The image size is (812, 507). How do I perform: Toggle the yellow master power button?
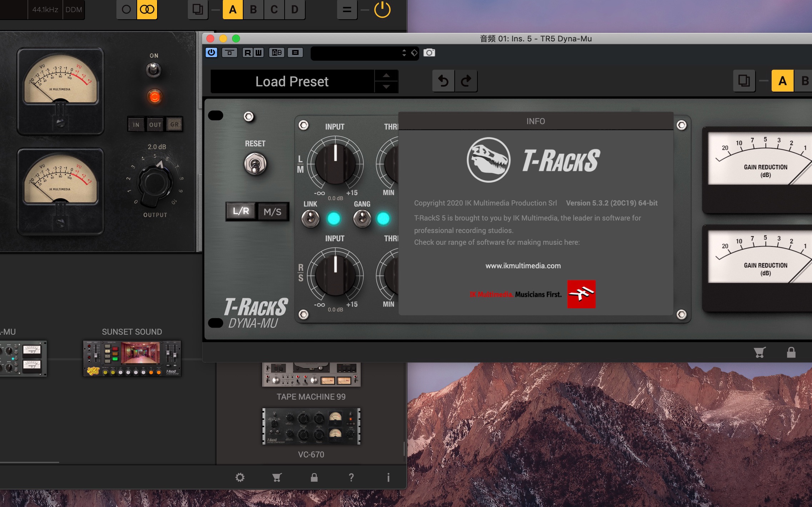pyautogui.click(x=382, y=9)
